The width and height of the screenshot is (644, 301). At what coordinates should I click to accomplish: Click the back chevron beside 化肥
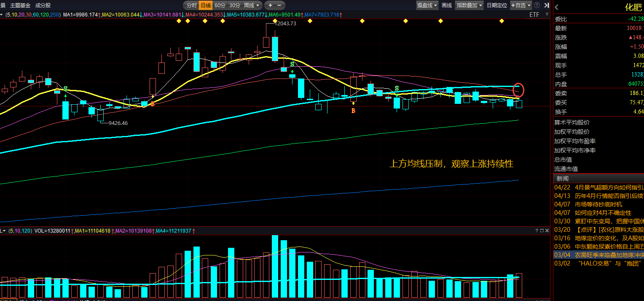[557, 7]
